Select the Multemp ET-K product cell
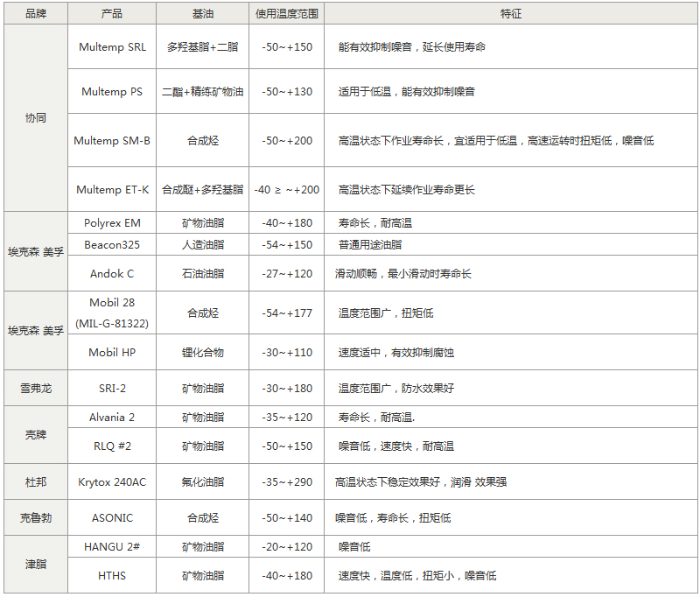 tap(112, 189)
